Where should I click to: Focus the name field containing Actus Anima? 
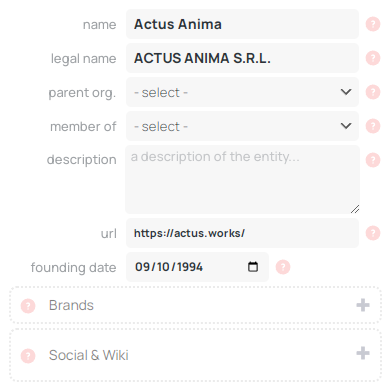(x=242, y=24)
